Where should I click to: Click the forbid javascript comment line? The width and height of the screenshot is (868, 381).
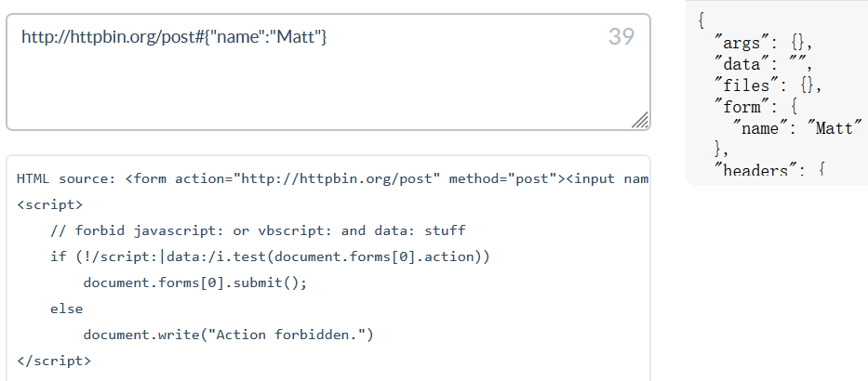pyautogui.click(x=258, y=230)
